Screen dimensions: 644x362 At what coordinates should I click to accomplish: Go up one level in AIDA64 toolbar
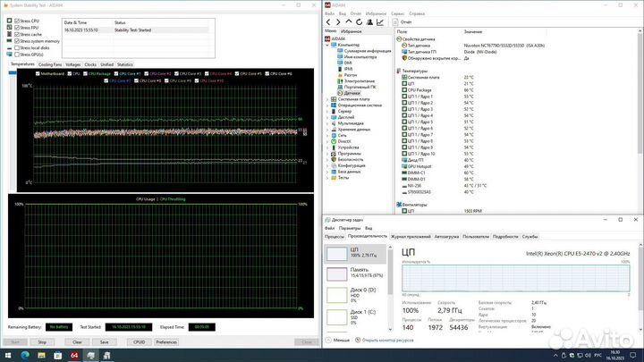348,22
